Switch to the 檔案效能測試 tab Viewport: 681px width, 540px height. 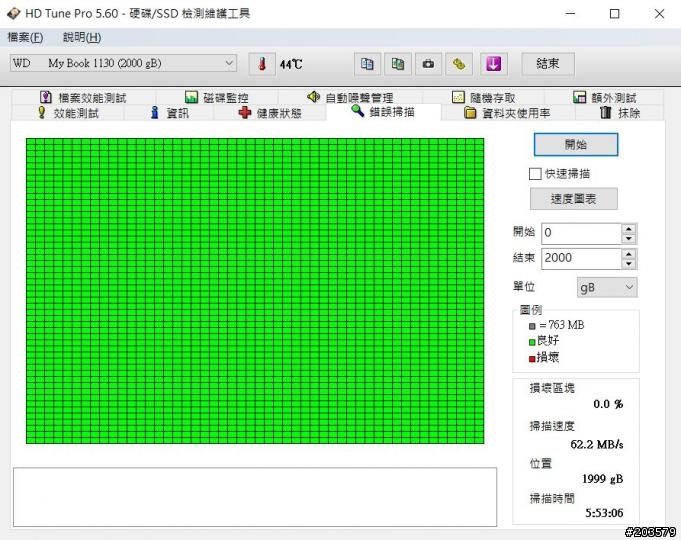(x=83, y=97)
